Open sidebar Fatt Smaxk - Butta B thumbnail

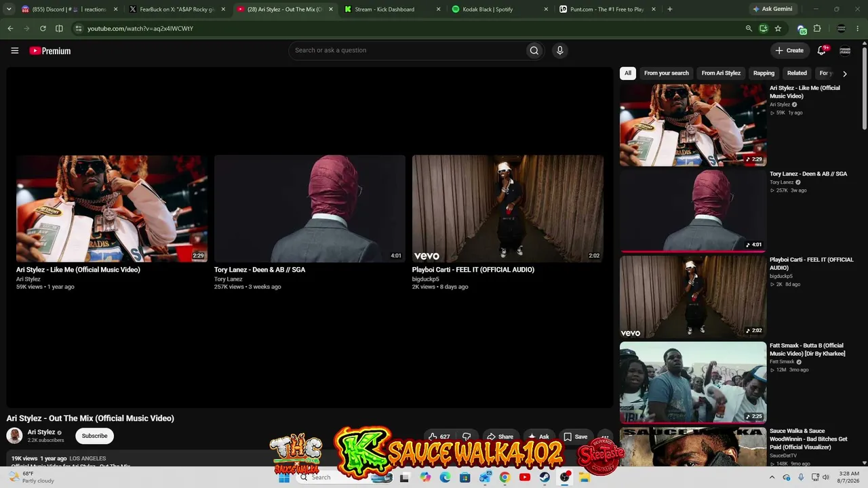(693, 383)
